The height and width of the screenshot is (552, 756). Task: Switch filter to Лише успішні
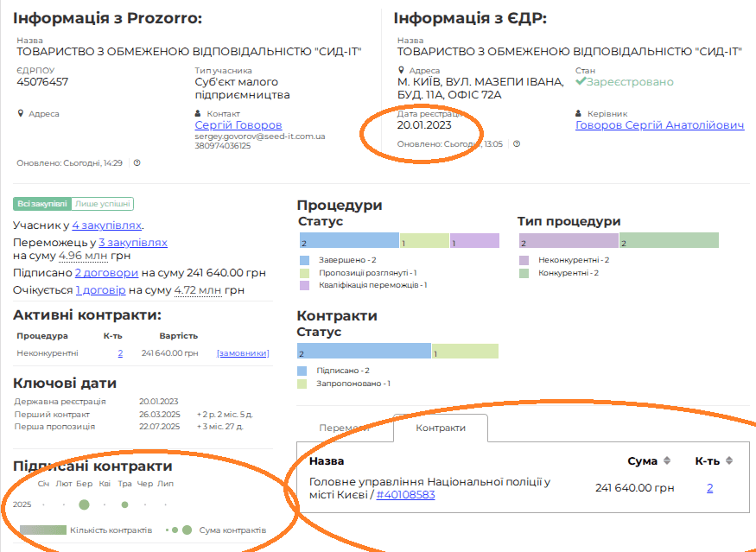tap(103, 204)
